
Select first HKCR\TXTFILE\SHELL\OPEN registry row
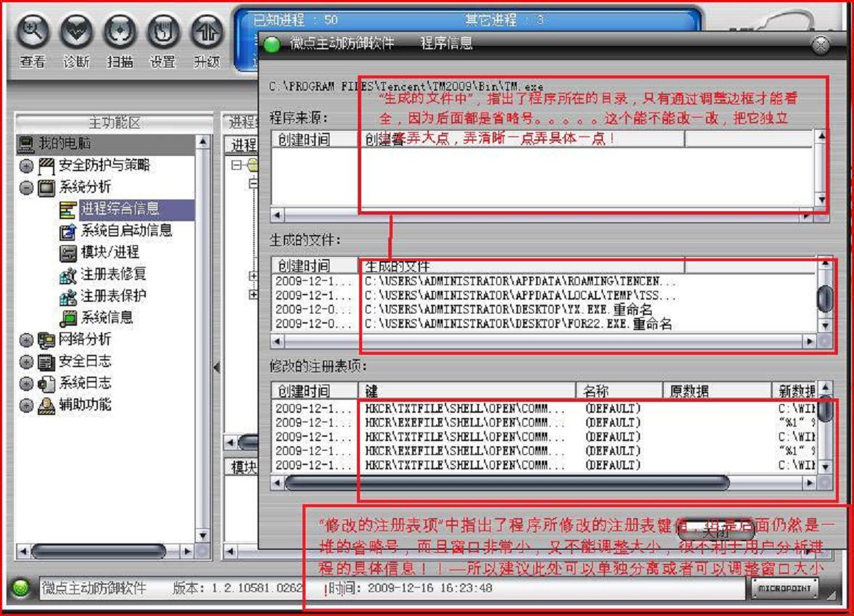(544, 408)
